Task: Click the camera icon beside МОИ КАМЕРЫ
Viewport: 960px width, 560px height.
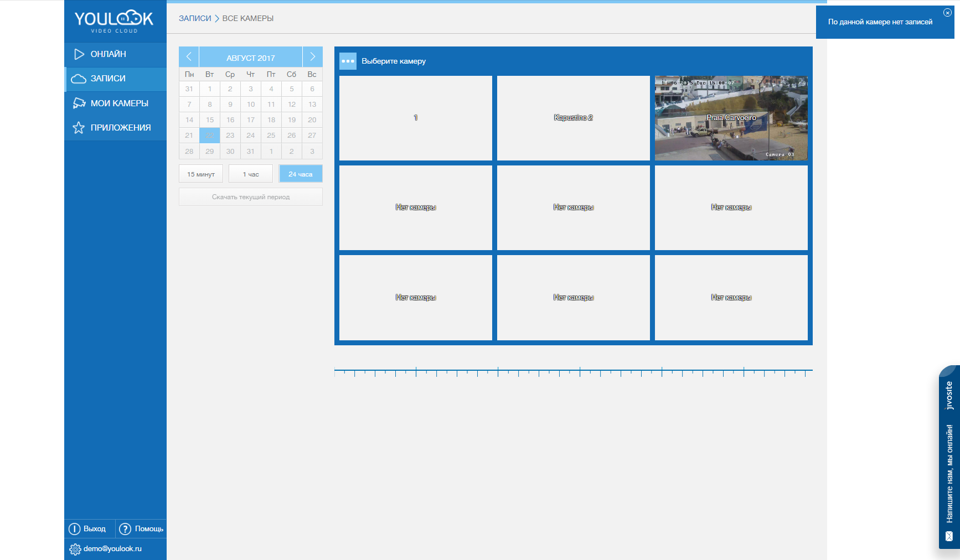Action: click(x=79, y=103)
